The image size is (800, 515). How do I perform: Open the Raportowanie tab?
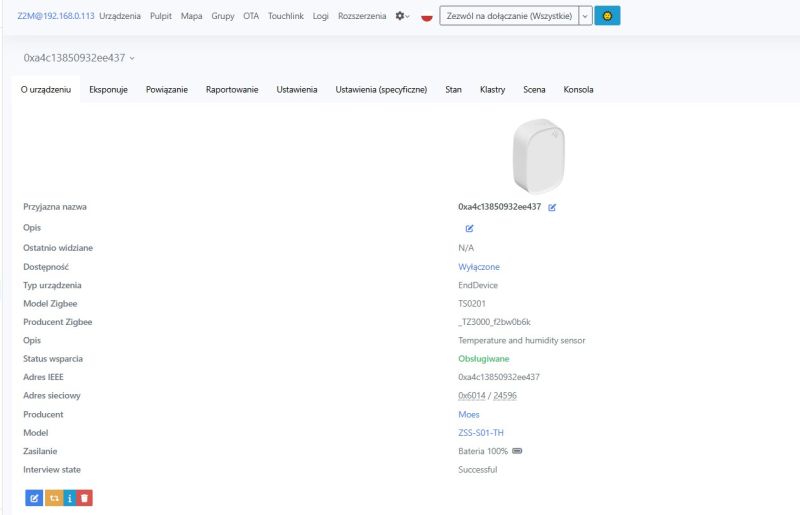[232, 89]
